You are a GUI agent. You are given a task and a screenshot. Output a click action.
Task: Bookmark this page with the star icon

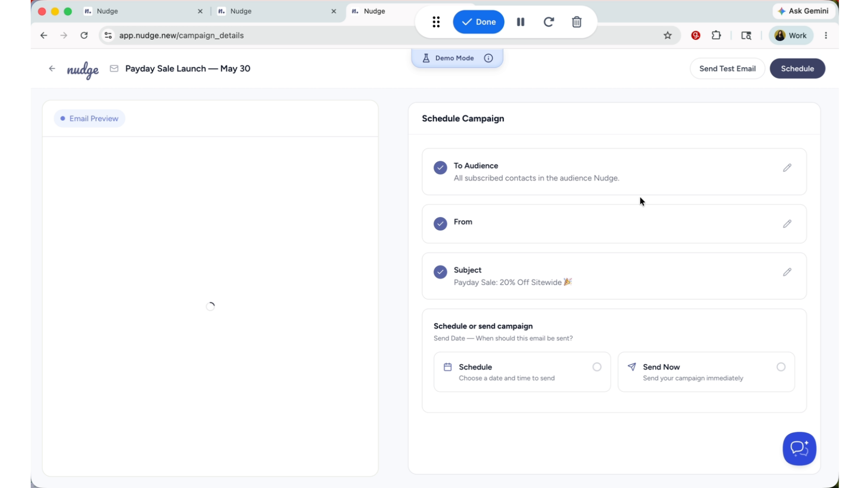[x=668, y=35]
